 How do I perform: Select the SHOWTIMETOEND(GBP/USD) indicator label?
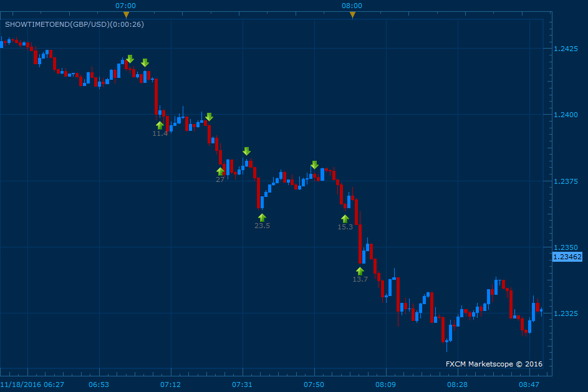pos(74,24)
